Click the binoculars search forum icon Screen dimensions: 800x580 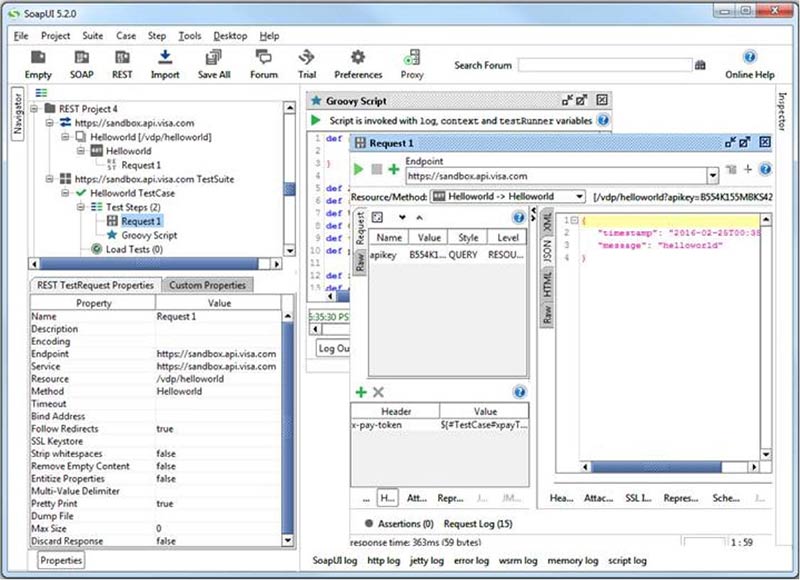tap(700, 65)
